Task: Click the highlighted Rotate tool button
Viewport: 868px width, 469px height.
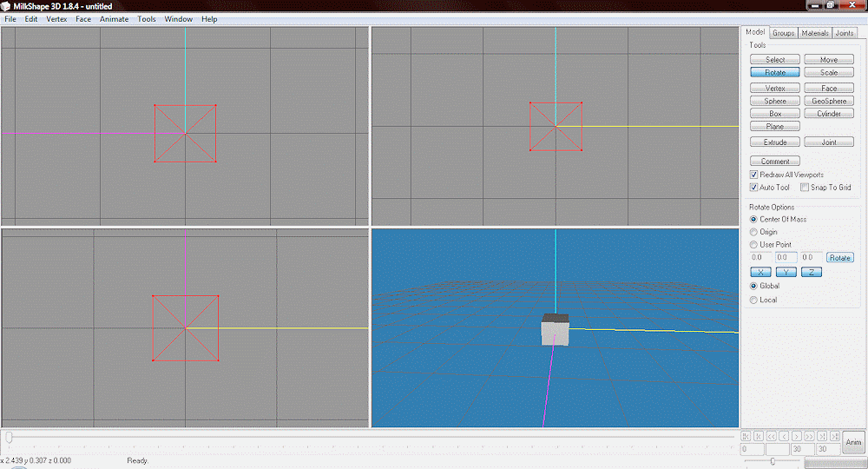Action: [774, 72]
